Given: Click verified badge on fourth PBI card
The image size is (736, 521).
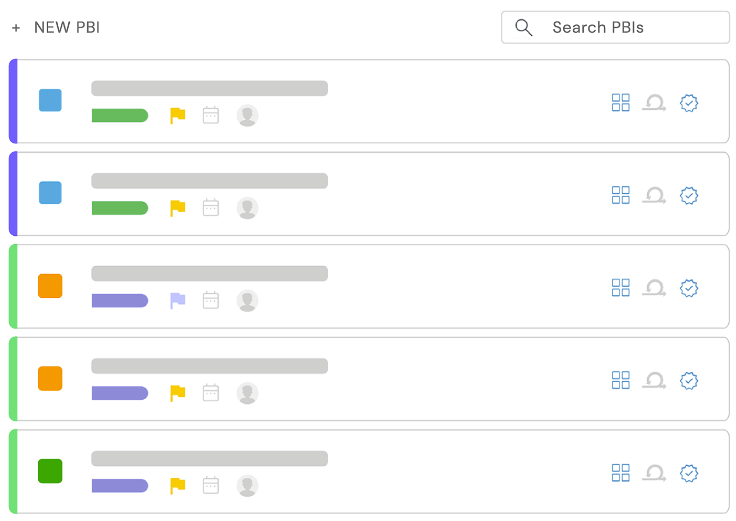Looking at the screenshot, I should pyautogui.click(x=689, y=380).
